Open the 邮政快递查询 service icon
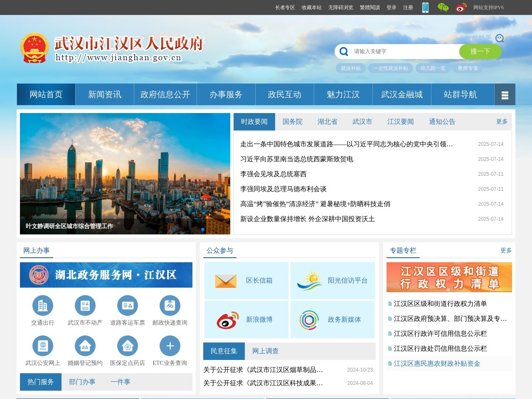Screen dimensions: 532x399 pos(170,305)
